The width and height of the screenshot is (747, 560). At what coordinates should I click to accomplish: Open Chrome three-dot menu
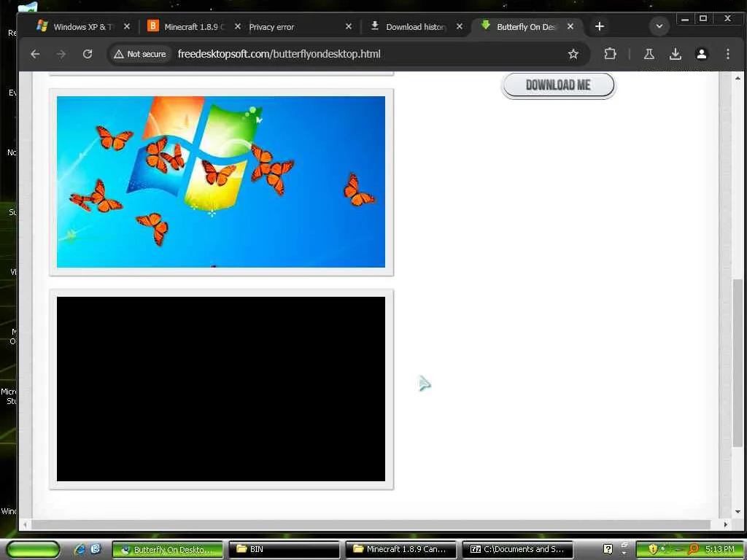[x=727, y=54]
